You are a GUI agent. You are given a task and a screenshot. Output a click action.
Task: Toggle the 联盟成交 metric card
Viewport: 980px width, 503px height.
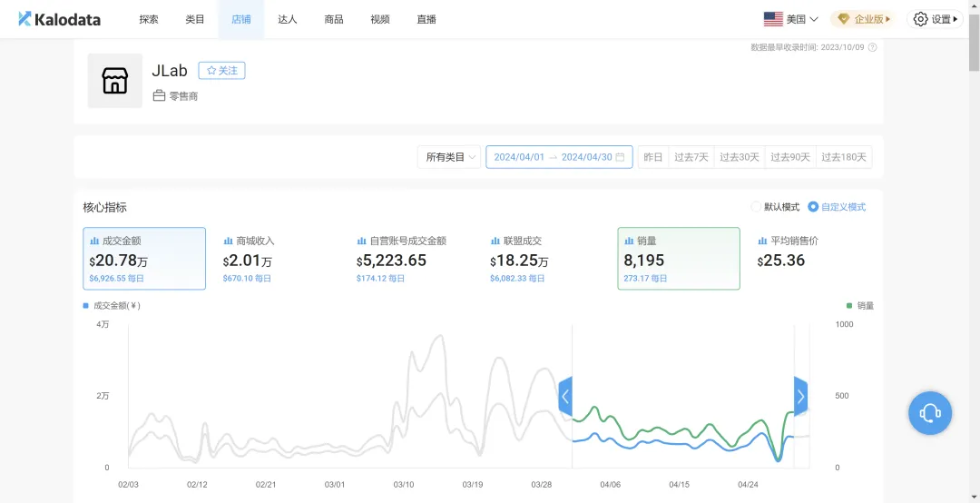(545, 259)
